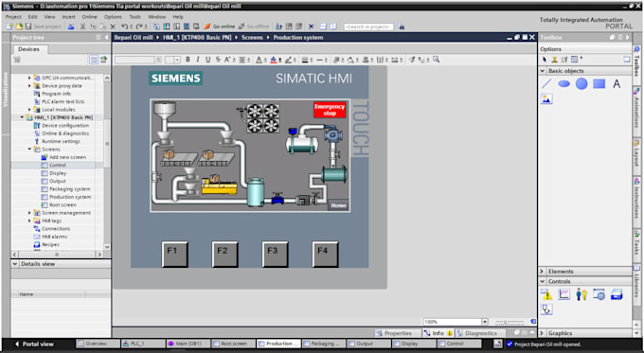Viewport: 644px width, 353px height.
Task: Select the Text field tool (A)
Action: [x=617, y=84]
